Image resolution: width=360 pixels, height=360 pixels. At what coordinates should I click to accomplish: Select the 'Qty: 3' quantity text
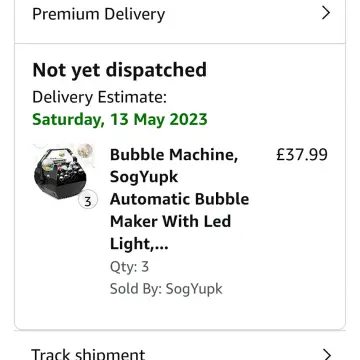pos(129,267)
